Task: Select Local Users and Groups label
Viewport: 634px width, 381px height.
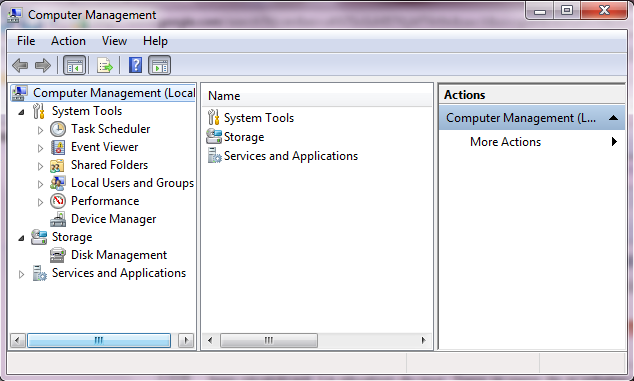Action: [132, 183]
